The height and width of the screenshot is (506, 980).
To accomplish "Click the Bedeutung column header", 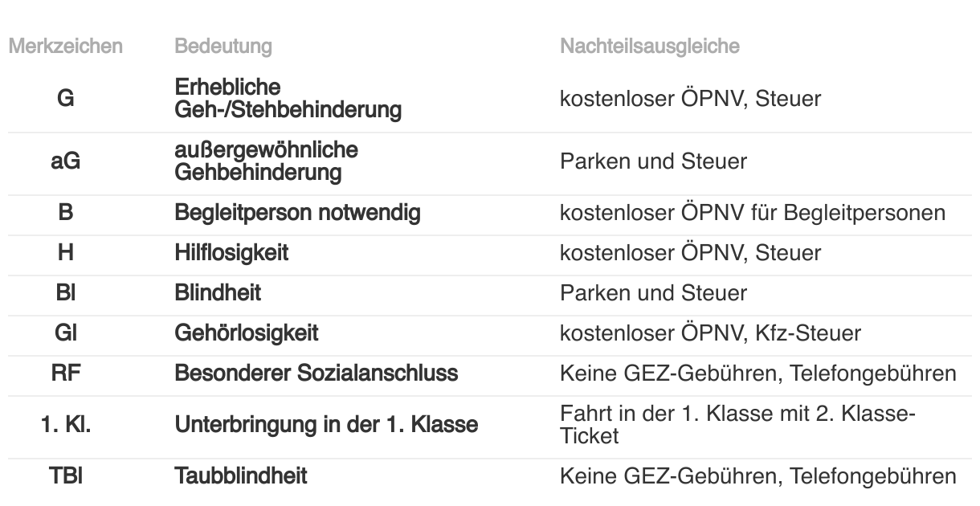I will pos(223,47).
